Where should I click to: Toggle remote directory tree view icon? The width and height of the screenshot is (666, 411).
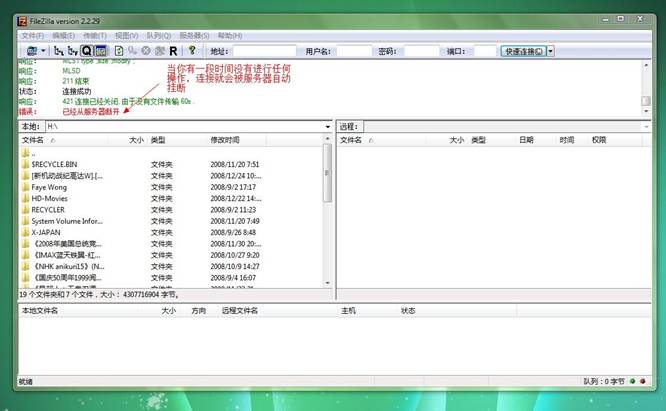[x=73, y=51]
